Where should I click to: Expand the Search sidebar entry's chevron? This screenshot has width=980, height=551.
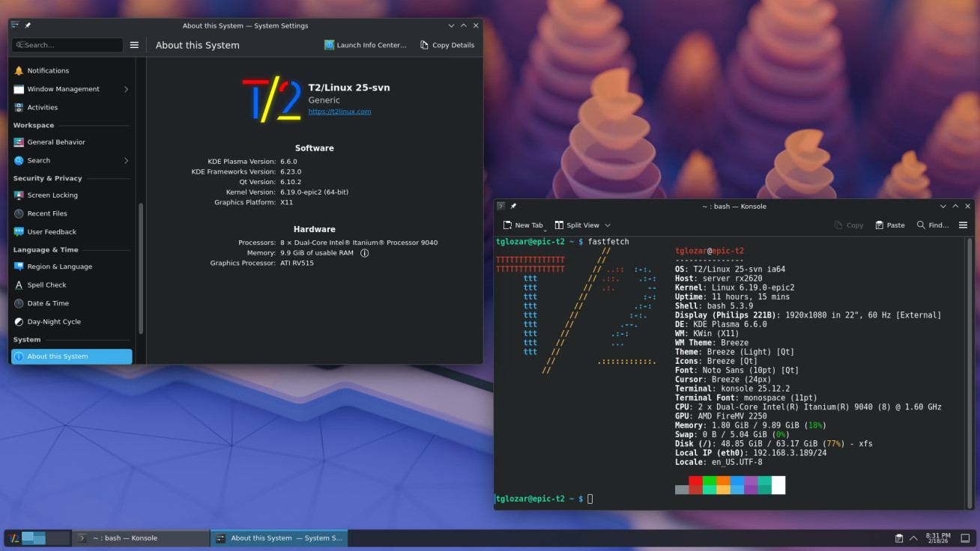coord(126,161)
